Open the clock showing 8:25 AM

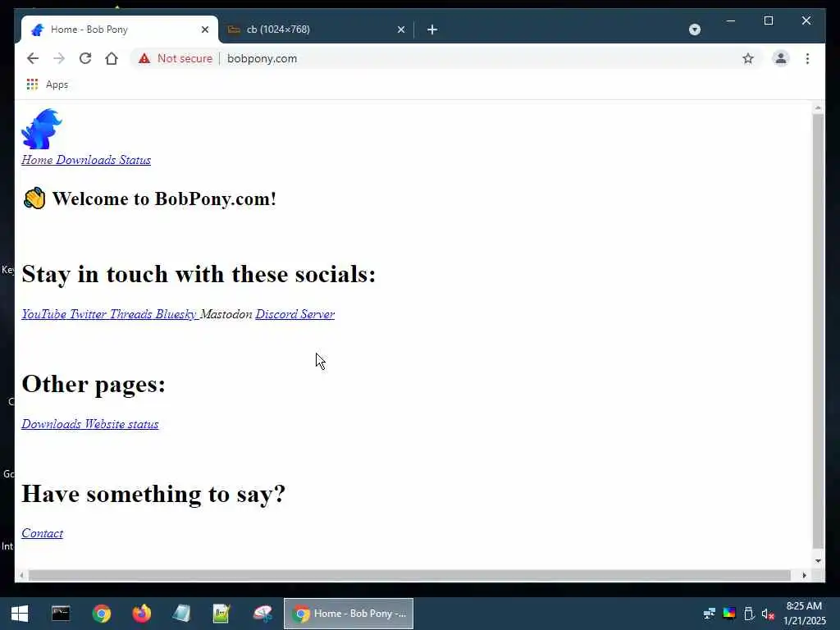(x=805, y=614)
